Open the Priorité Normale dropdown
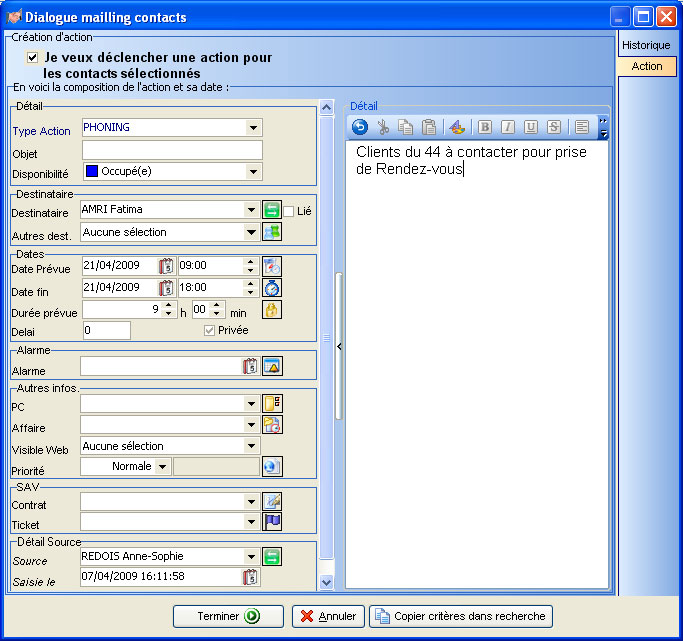683x641 pixels. [162, 467]
